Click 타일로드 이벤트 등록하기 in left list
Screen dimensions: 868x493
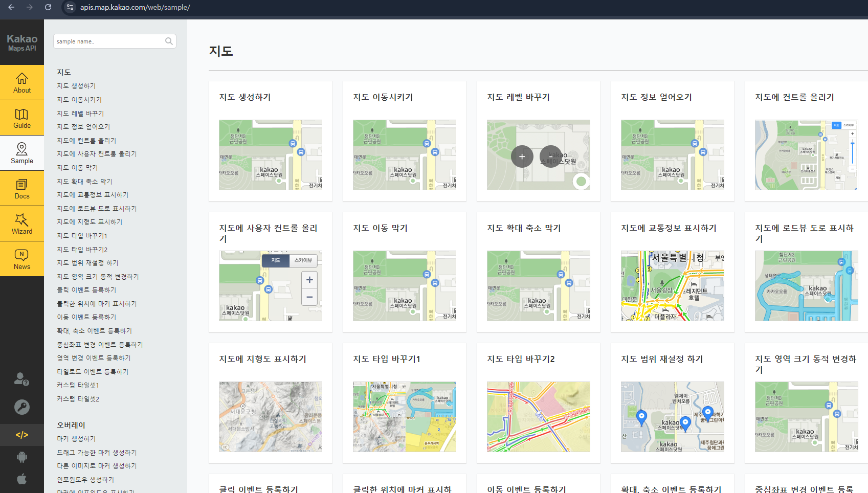(x=93, y=372)
